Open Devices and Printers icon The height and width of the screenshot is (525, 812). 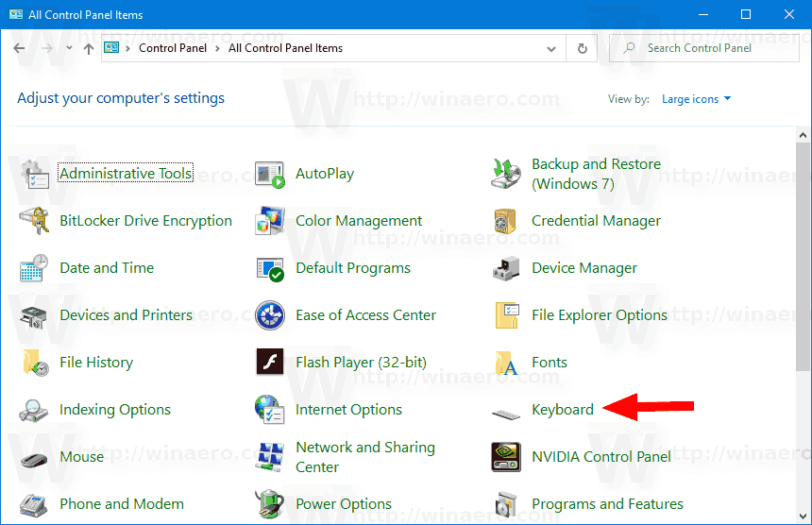34,315
